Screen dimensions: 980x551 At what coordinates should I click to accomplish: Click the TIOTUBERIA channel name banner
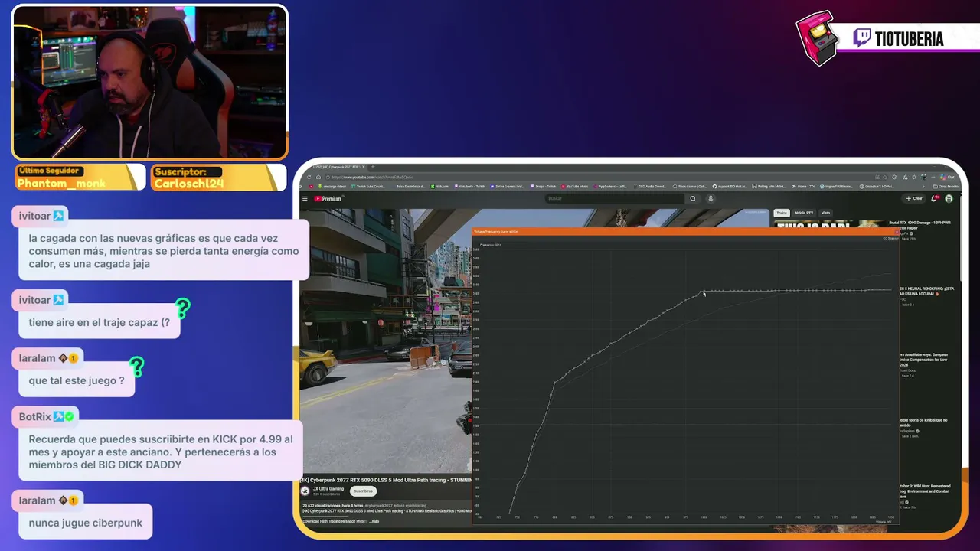(x=909, y=39)
